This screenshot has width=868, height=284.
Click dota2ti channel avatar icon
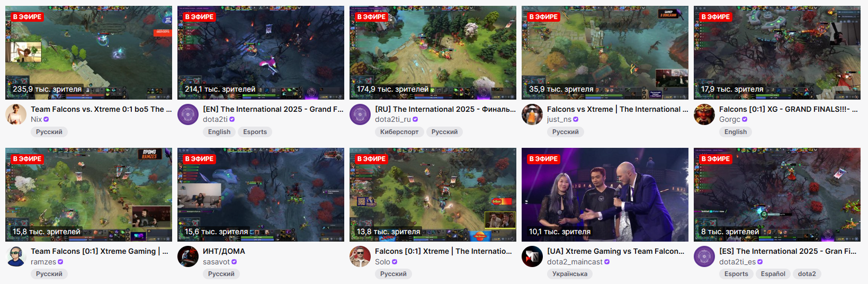(188, 114)
